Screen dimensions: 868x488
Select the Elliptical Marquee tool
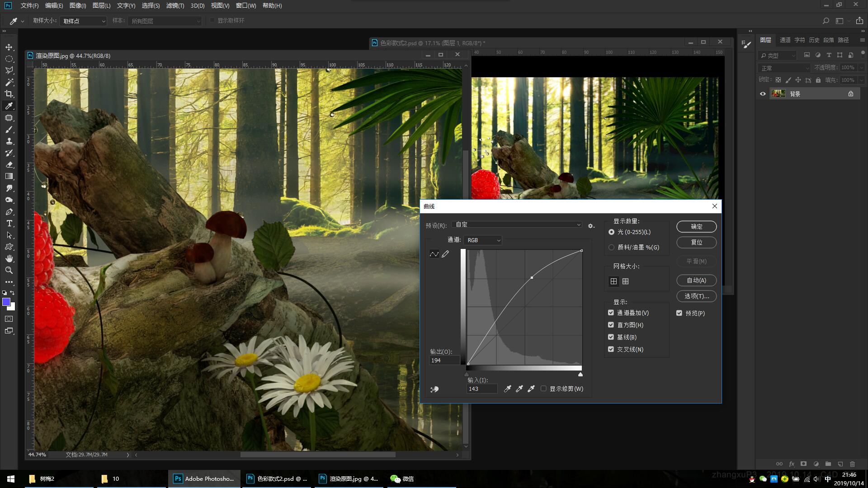9,59
